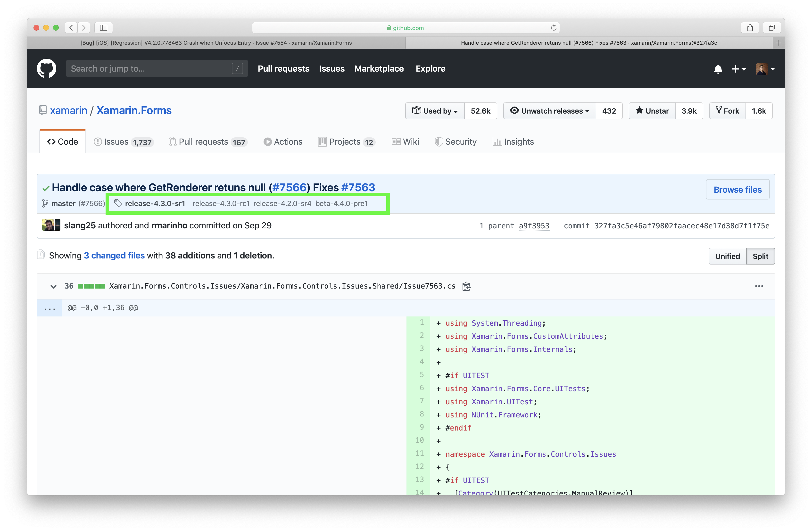Open the plus create-new dropdown
This screenshot has height=531, width=812.
pos(739,69)
